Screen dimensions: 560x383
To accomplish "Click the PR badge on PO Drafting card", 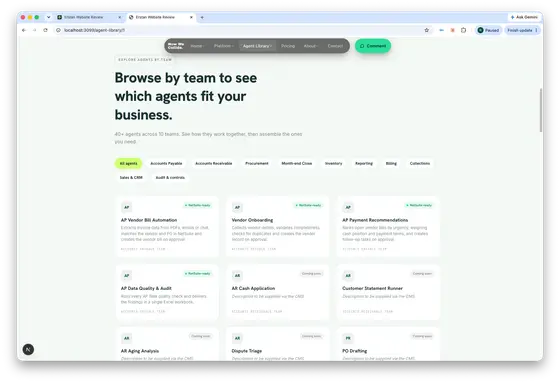I will click(x=348, y=338).
